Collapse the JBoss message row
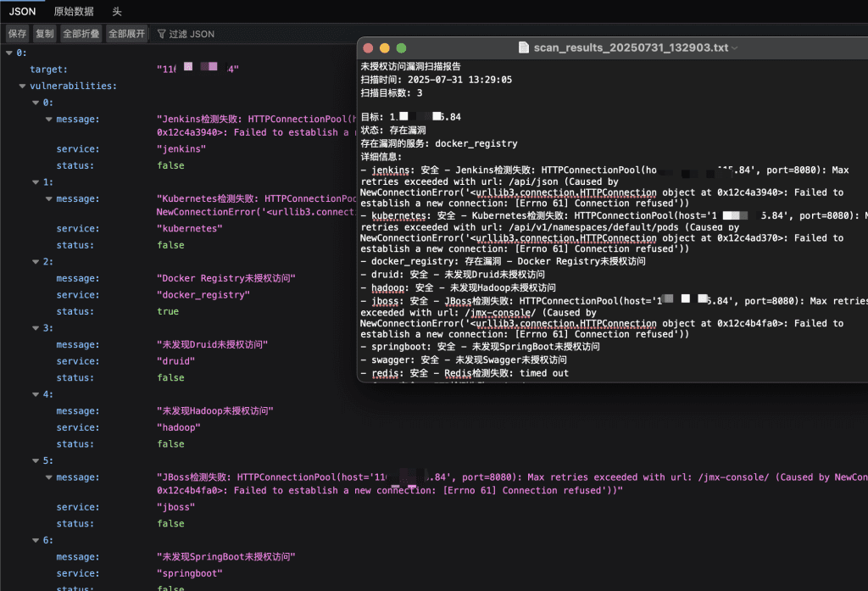This screenshot has height=591, width=868. pos(48,477)
